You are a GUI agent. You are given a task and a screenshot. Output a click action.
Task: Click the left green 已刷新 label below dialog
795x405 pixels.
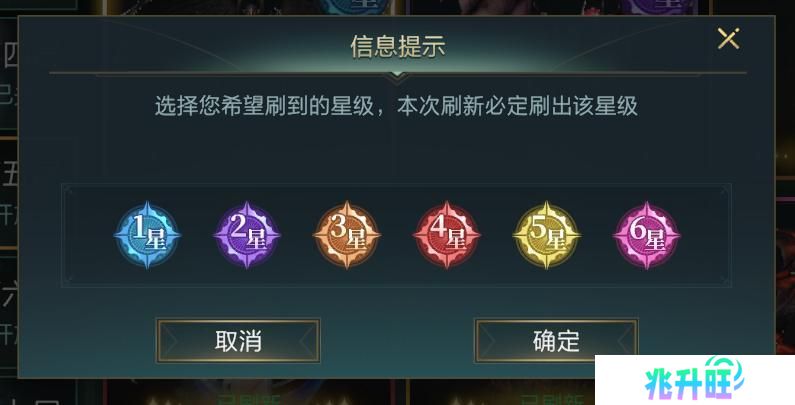tap(248, 399)
